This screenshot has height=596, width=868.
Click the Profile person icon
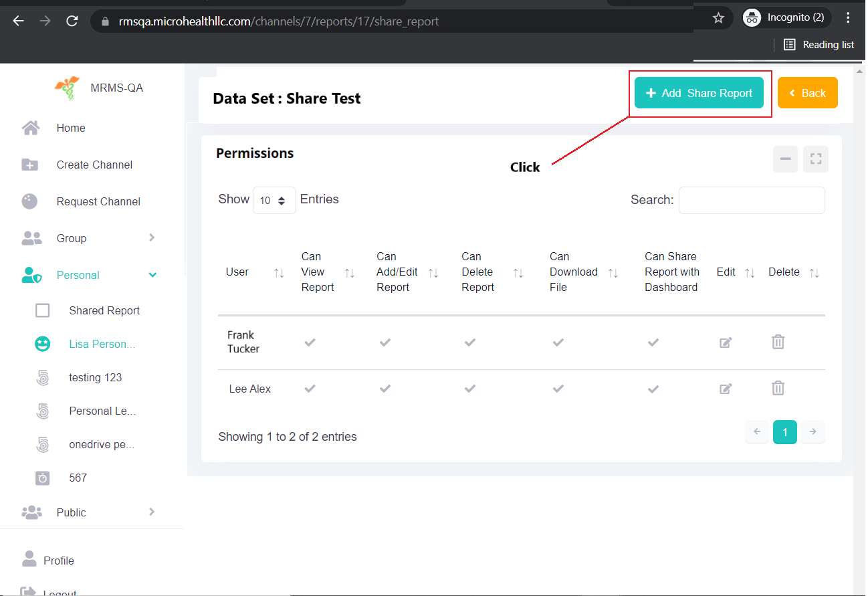(x=29, y=559)
